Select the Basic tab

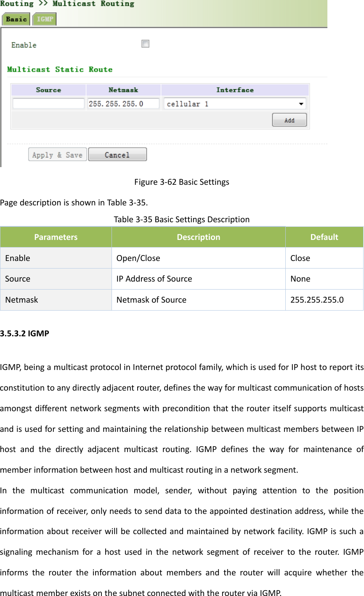point(16,19)
